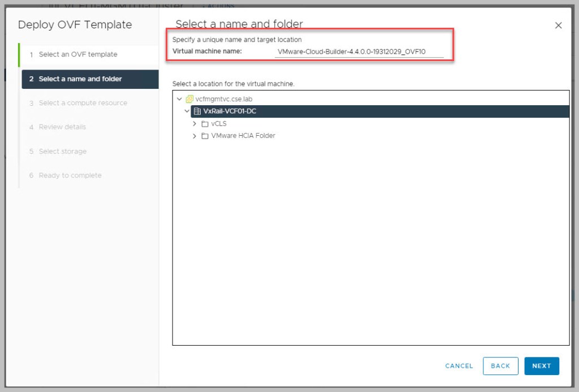Click the BACK button
The image size is (579, 392).
500,366
